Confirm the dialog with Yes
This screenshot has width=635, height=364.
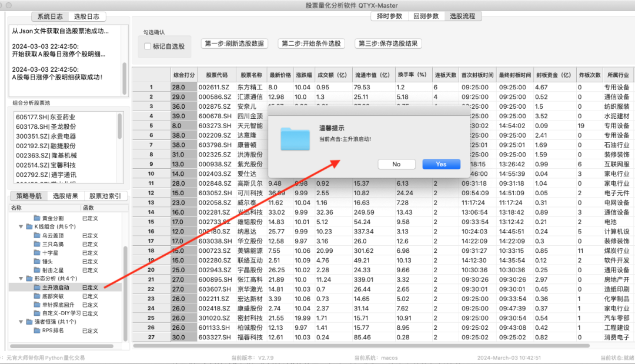441,164
